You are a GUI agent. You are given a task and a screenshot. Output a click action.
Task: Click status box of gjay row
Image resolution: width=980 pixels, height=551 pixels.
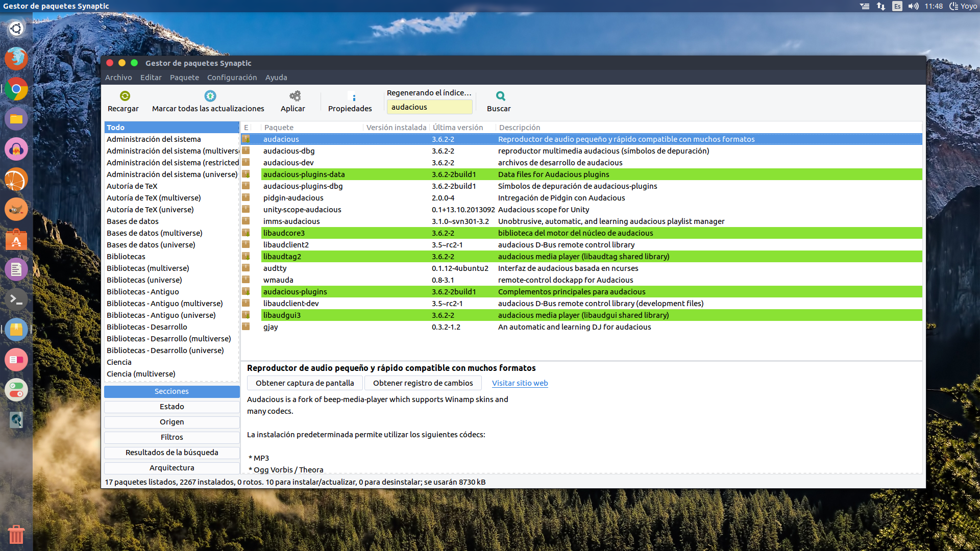point(246,327)
